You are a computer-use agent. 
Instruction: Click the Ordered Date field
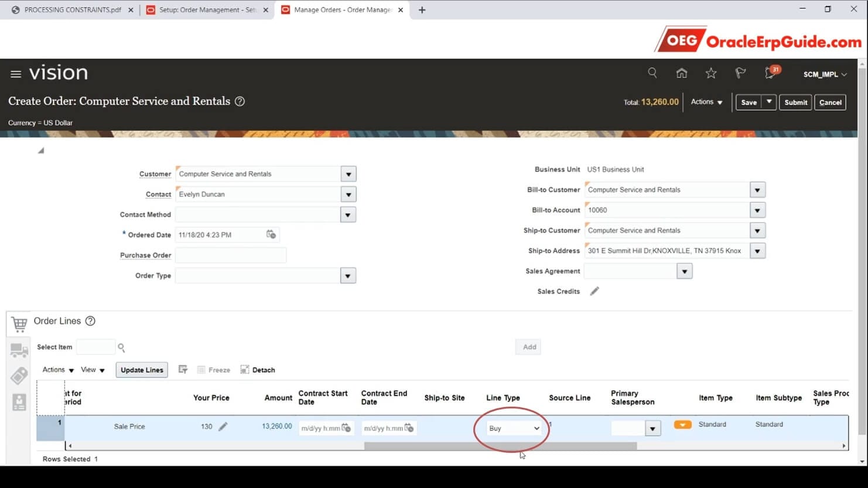coord(220,235)
